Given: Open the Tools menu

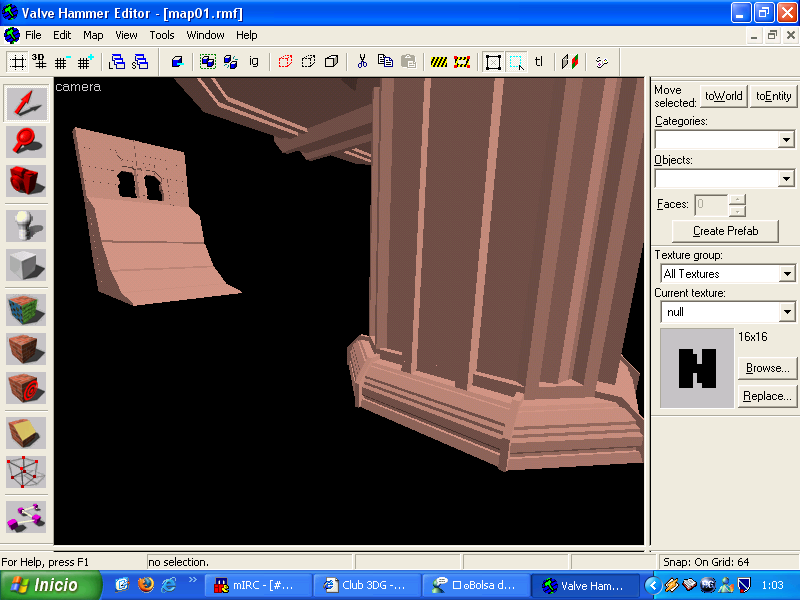Looking at the screenshot, I should (x=162, y=35).
